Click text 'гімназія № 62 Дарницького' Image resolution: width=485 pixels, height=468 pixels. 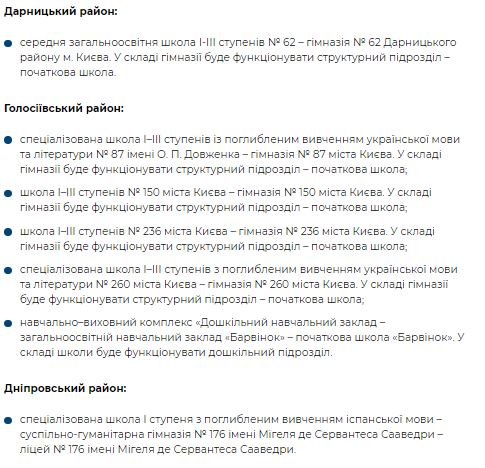point(381,43)
